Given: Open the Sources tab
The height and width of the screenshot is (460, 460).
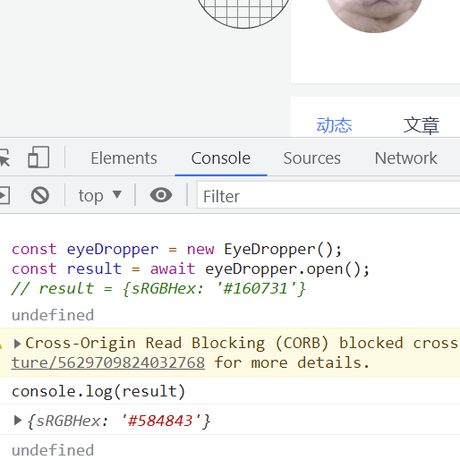Looking at the screenshot, I should 312,158.
